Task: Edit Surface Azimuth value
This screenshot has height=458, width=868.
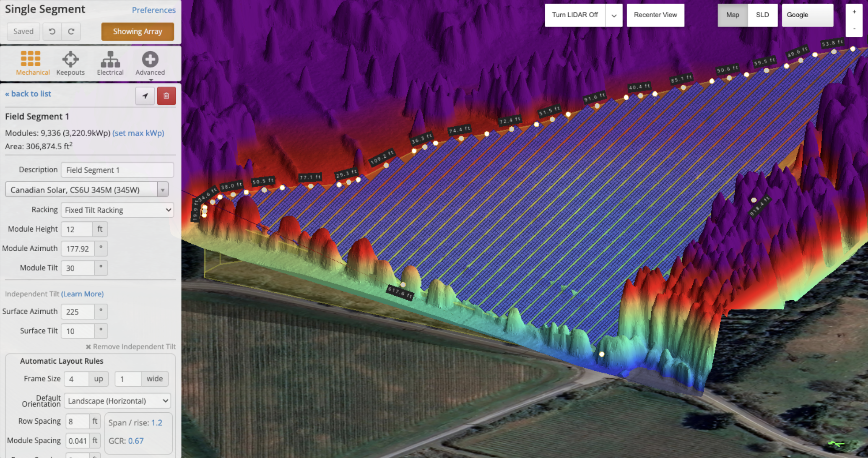Action: tap(78, 312)
